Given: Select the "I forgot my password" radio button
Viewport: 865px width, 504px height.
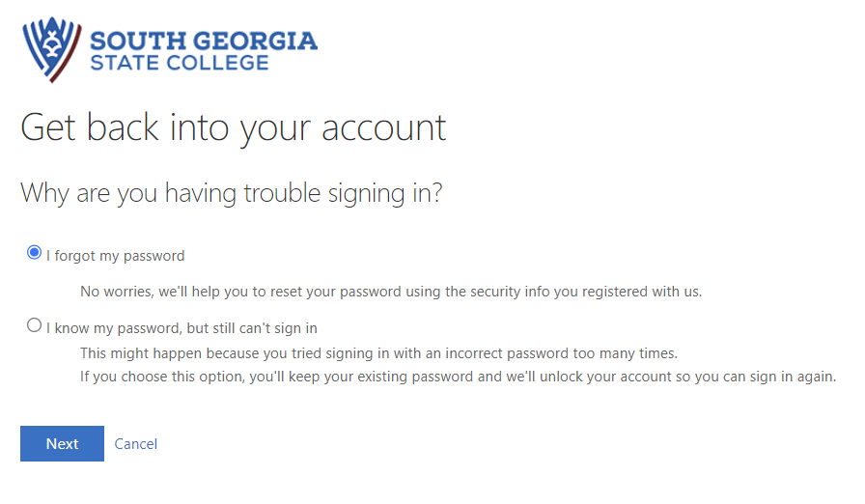Looking at the screenshot, I should click(x=35, y=253).
